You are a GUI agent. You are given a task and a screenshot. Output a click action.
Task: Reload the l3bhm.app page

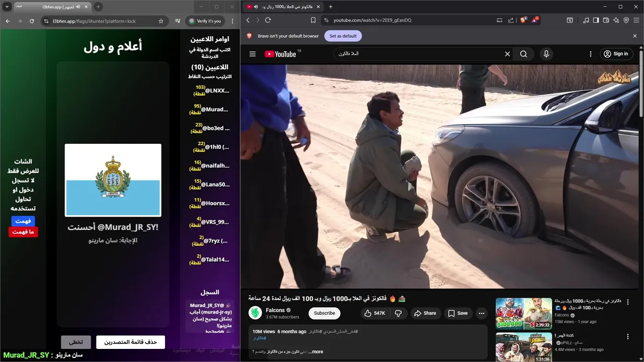[32, 21]
